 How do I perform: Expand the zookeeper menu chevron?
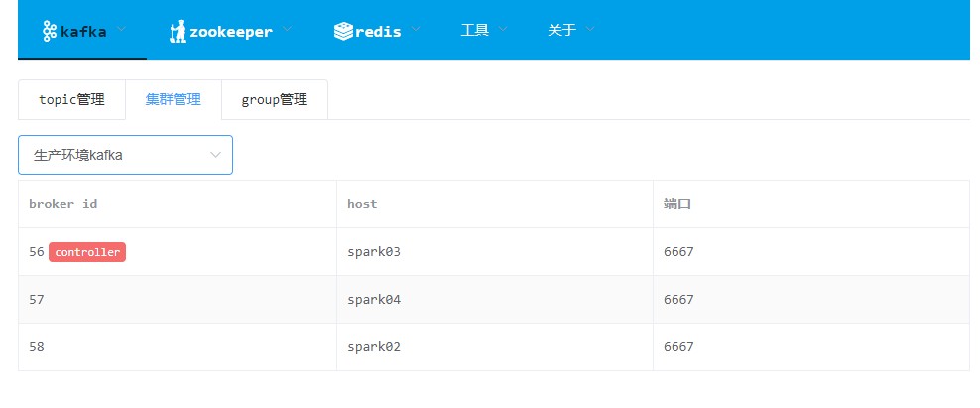[287, 29]
